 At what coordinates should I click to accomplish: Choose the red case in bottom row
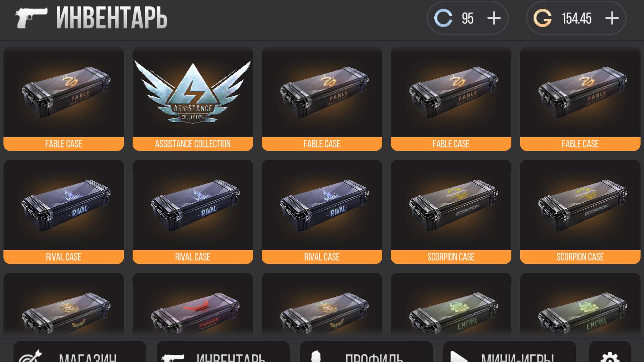point(193,305)
